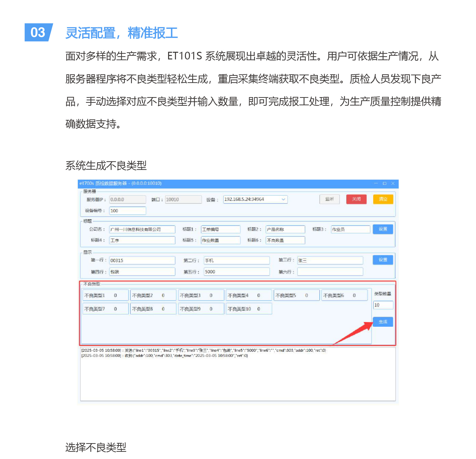Click the 不良类型6 count box

click(x=345, y=295)
